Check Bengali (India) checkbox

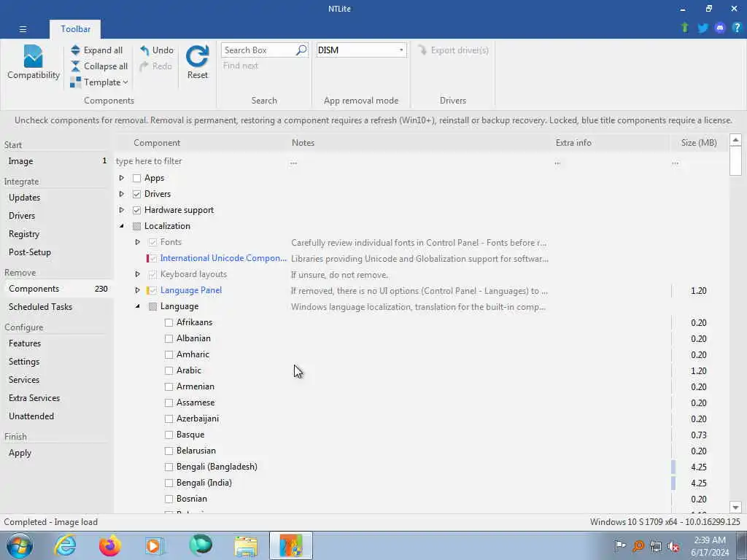tap(169, 483)
